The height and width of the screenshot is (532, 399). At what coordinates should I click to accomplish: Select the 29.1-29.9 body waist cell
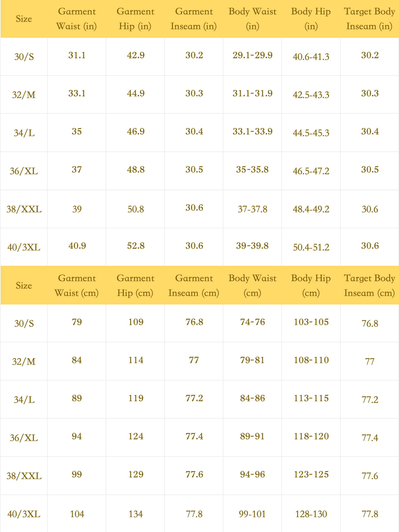click(x=252, y=55)
